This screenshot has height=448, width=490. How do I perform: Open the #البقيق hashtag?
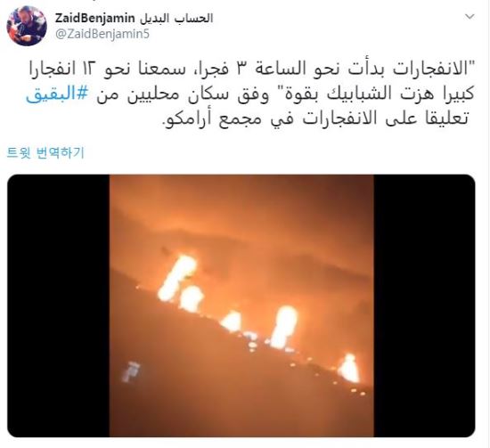point(57,94)
